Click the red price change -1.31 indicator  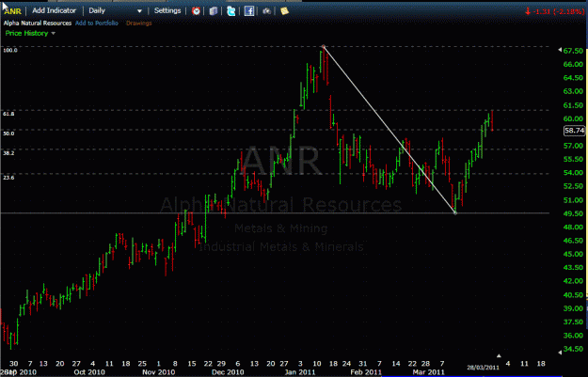click(x=555, y=11)
